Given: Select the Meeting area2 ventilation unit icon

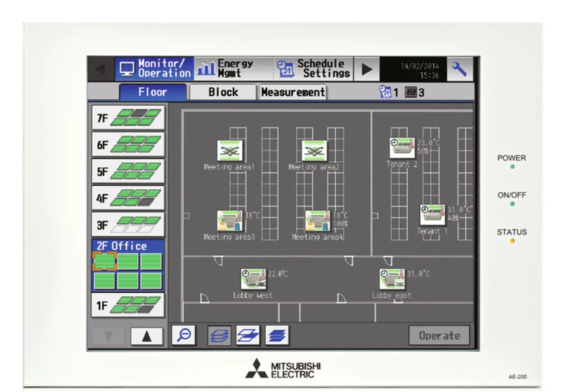Looking at the screenshot, I should click(x=314, y=150).
